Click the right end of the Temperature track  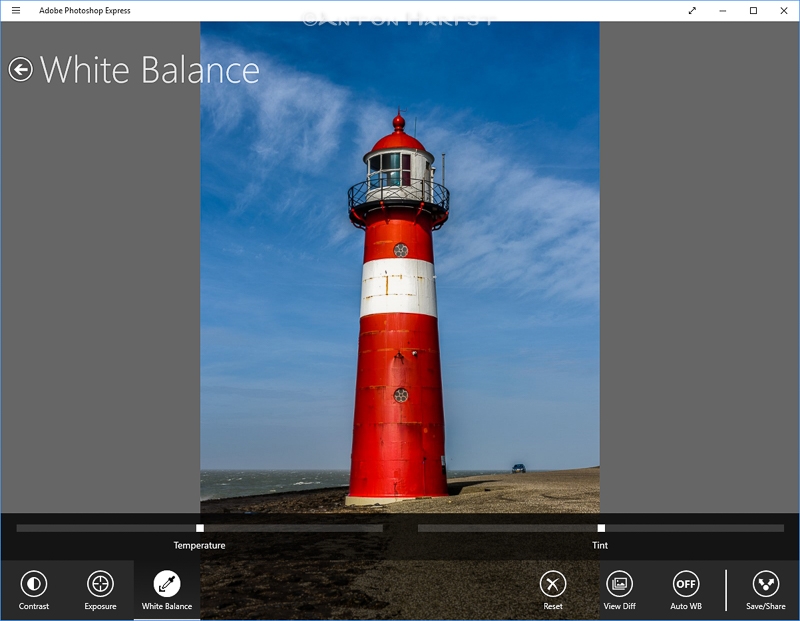coord(379,528)
